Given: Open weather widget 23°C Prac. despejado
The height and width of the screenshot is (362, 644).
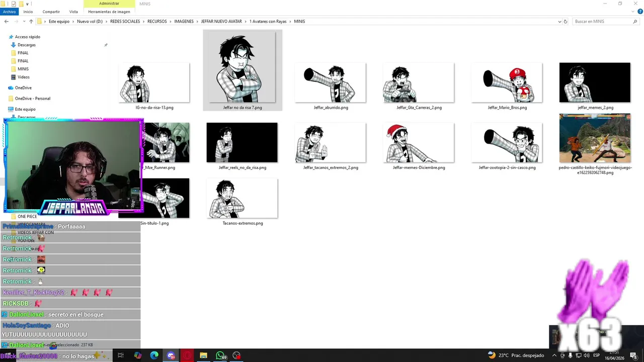Looking at the screenshot, I should point(516,355).
